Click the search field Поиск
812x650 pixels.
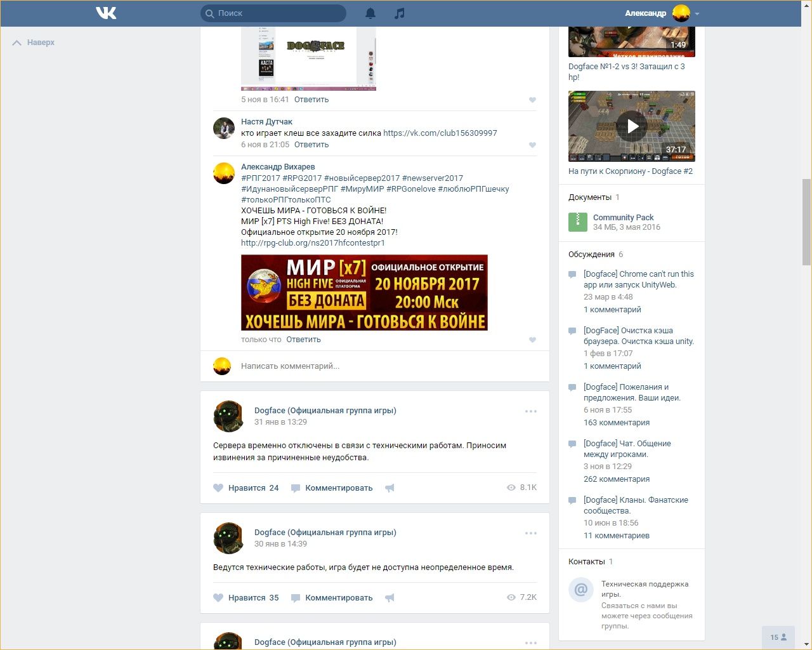273,13
